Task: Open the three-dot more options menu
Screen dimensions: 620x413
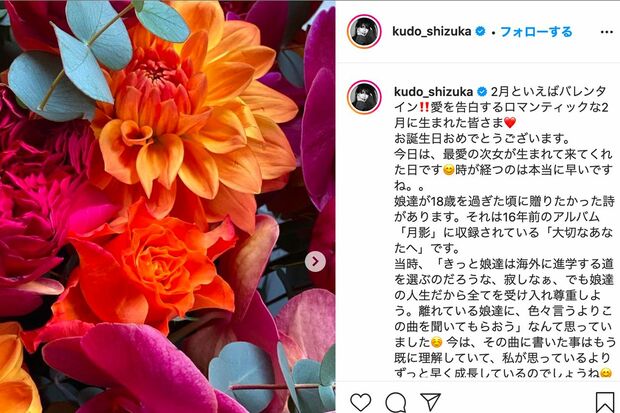Action: [x=607, y=32]
